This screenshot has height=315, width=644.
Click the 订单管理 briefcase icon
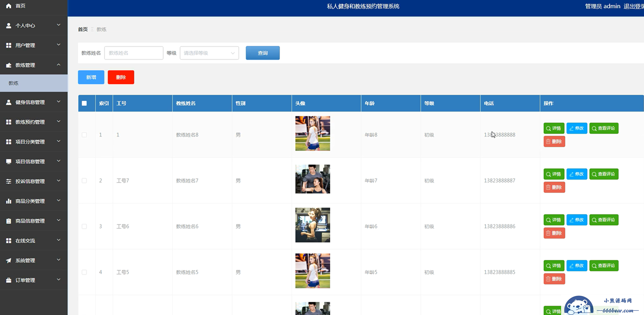9,280
